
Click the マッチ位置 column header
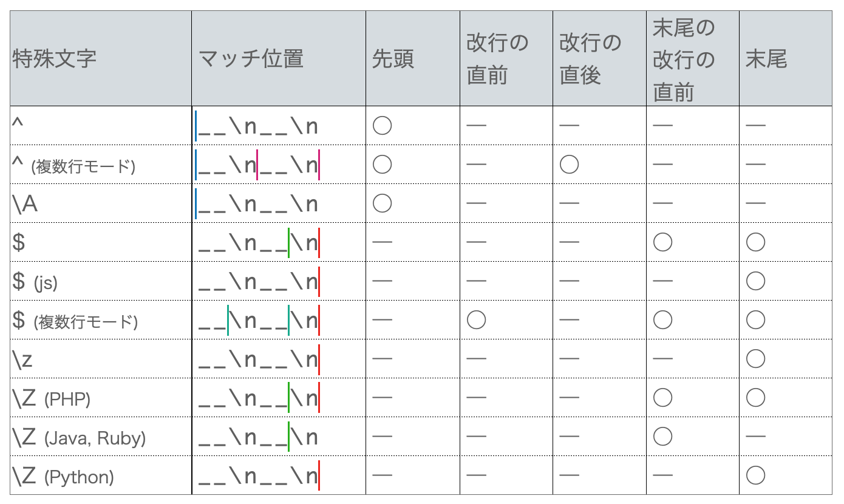pos(251,59)
